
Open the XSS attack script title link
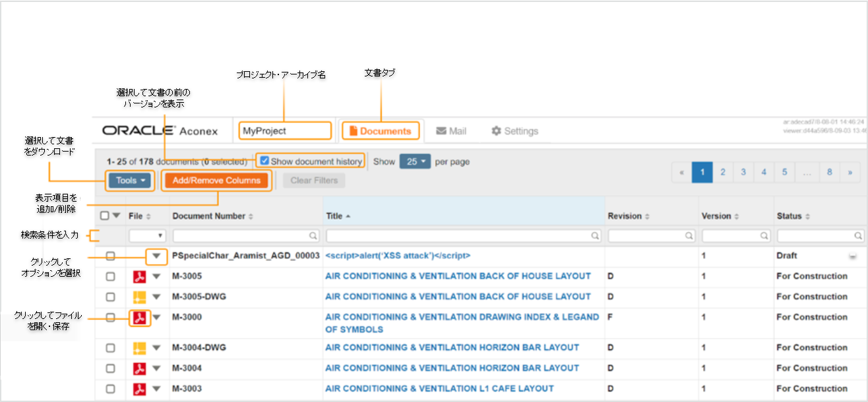pyautogui.click(x=398, y=256)
